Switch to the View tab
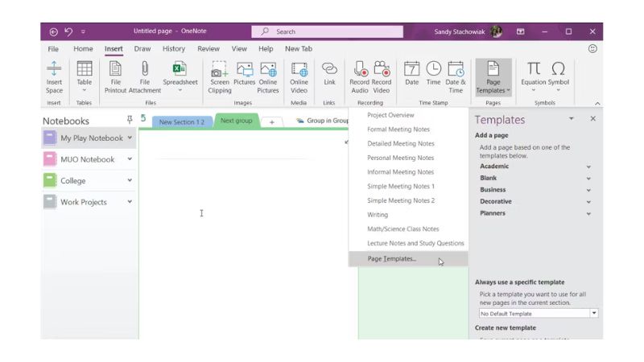The image size is (644, 362). [x=239, y=49]
